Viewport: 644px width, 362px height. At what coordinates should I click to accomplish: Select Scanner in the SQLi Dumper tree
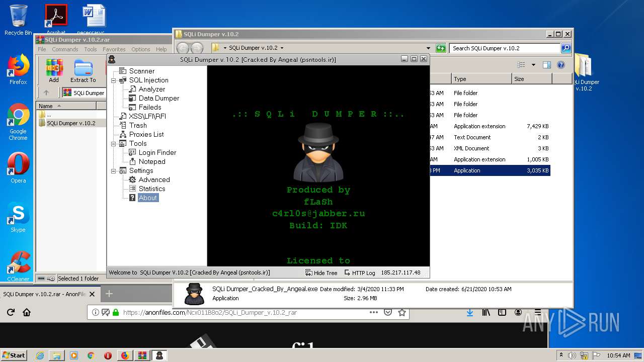[141, 71]
